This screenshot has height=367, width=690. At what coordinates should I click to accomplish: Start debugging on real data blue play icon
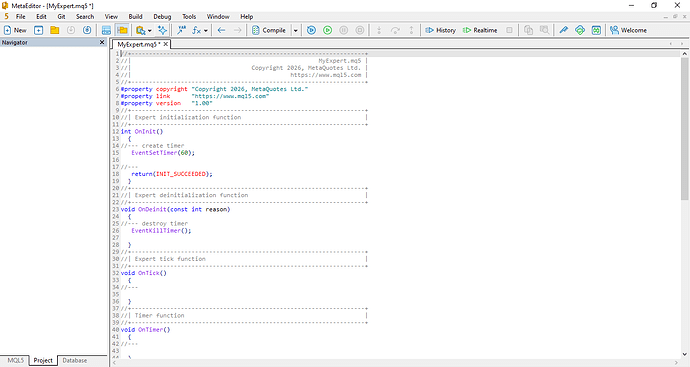point(312,30)
